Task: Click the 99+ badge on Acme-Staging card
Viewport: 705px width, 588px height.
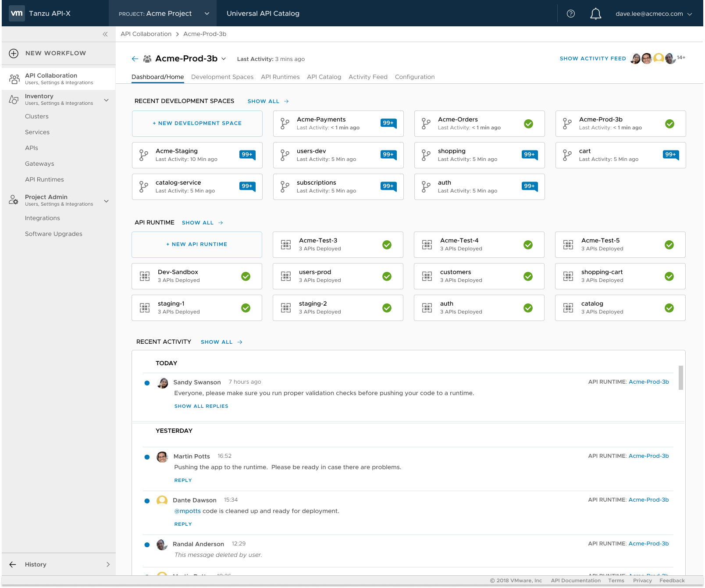Action: coord(247,155)
